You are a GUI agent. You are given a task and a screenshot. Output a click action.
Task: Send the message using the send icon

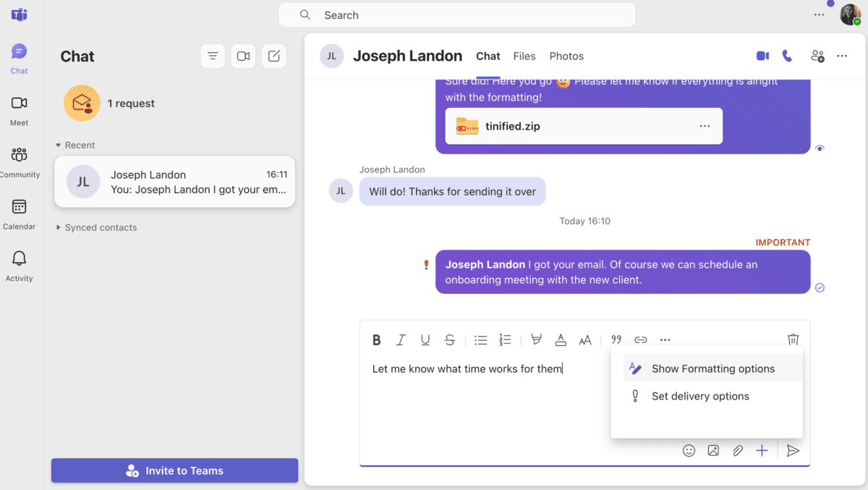[793, 450]
